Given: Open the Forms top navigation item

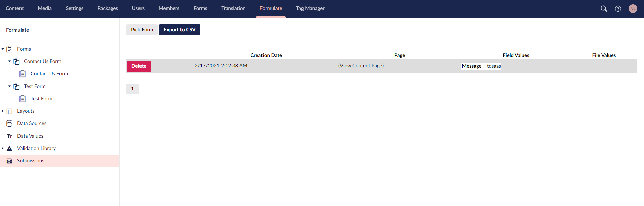Looking at the screenshot, I should tap(200, 8).
